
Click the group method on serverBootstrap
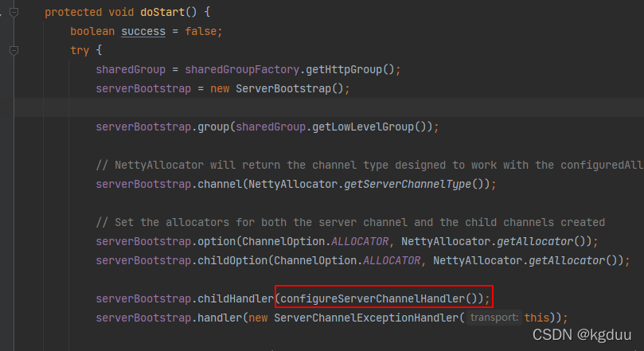click(213, 127)
